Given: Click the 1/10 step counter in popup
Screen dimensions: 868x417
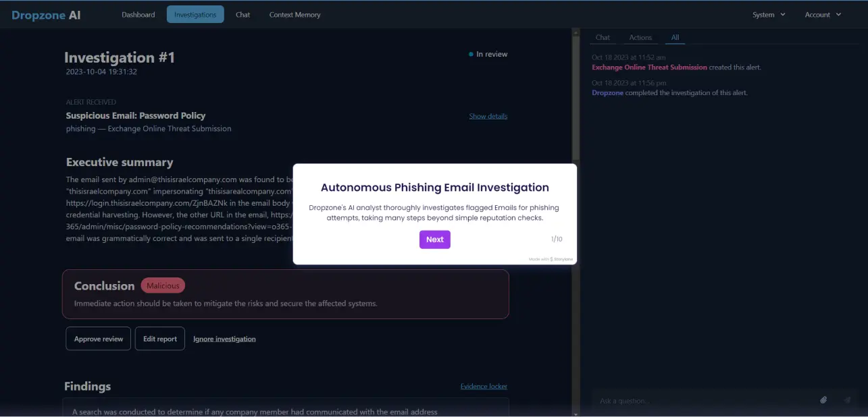Looking at the screenshot, I should click(x=557, y=239).
